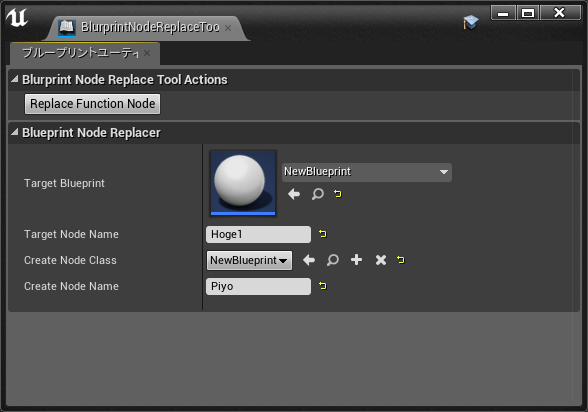Collapse Blurprint Node Replace Tool Actions section
Image resolution: width=588 pixels, height=412 pixels.
(x=15, y=79)
